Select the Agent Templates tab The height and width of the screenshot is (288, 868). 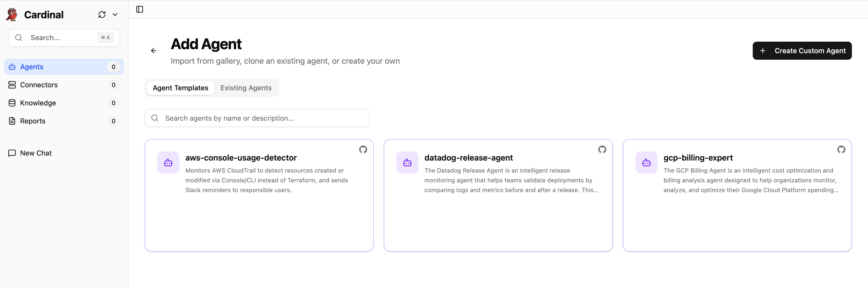pos(180,88)
